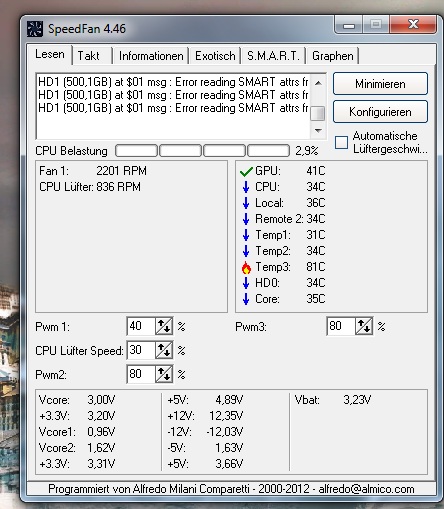
Task: Click the blue down arrow beside CPU temperature
Action: 246,187
